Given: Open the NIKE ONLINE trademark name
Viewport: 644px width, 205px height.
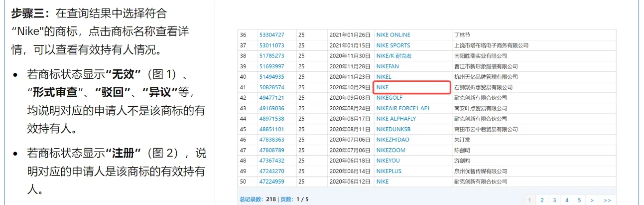Looking at the screenshot, I should pyautogui.click(x=393, y=35).
